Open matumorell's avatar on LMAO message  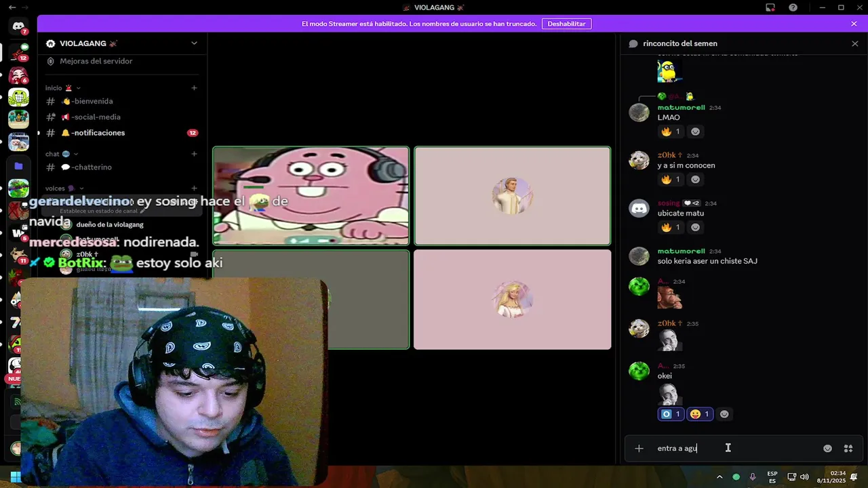click(x=639, y=113)
